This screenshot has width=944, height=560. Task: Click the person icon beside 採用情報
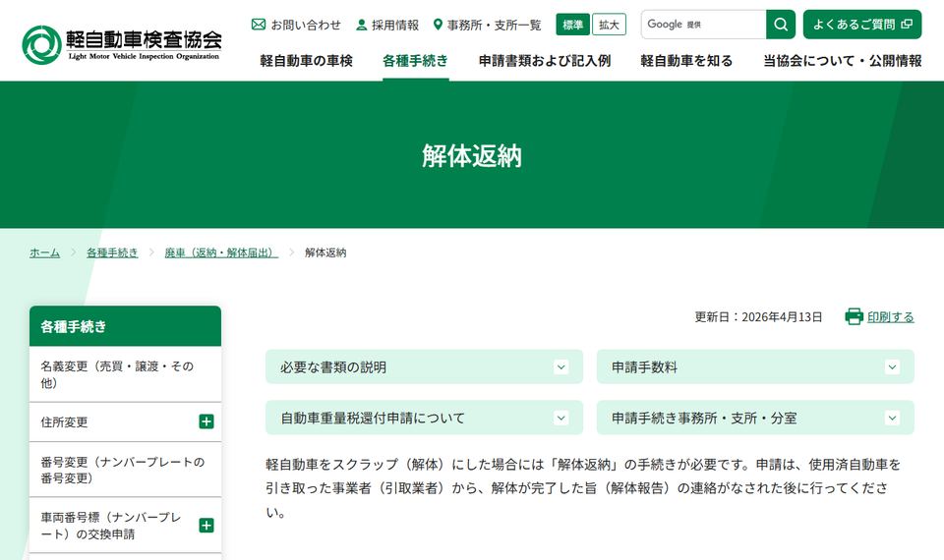(x=361, y=25)
